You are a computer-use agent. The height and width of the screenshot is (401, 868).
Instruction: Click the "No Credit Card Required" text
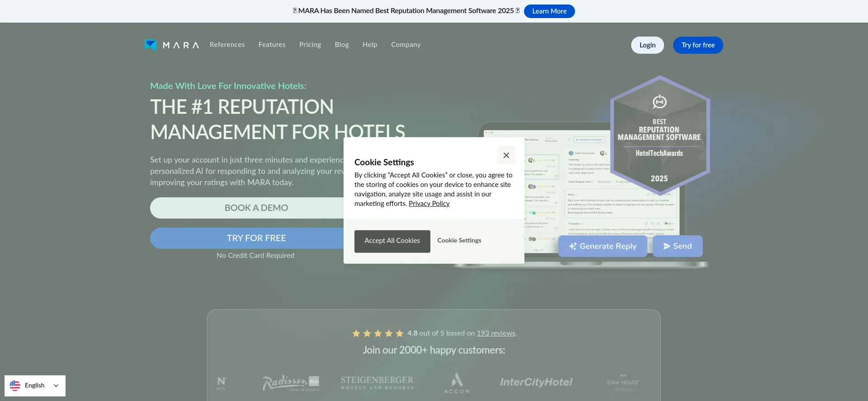(255, 256)
